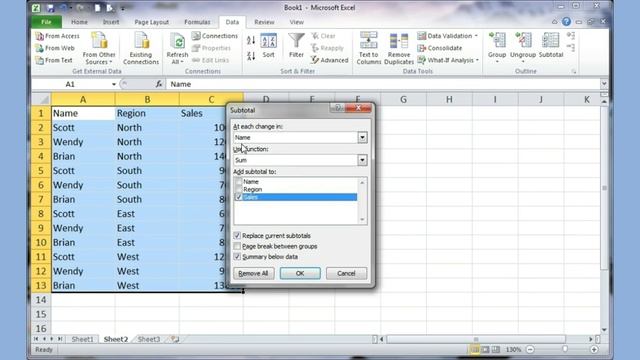
Task: Expand the Name Box dropdown
Action: [x=114, y=84]
